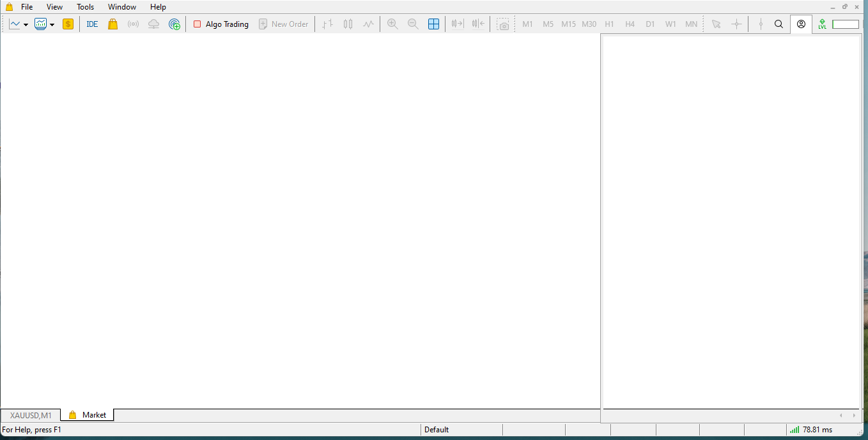Select the M5 timeframe
The height and width of the screenshot is (440, 868).
click(548, 24)
